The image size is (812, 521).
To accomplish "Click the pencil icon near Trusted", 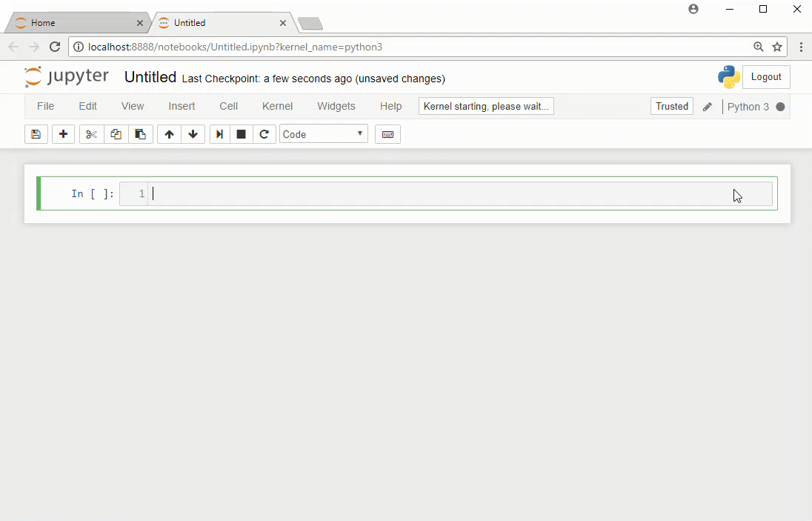I will (x=707, y=106).
